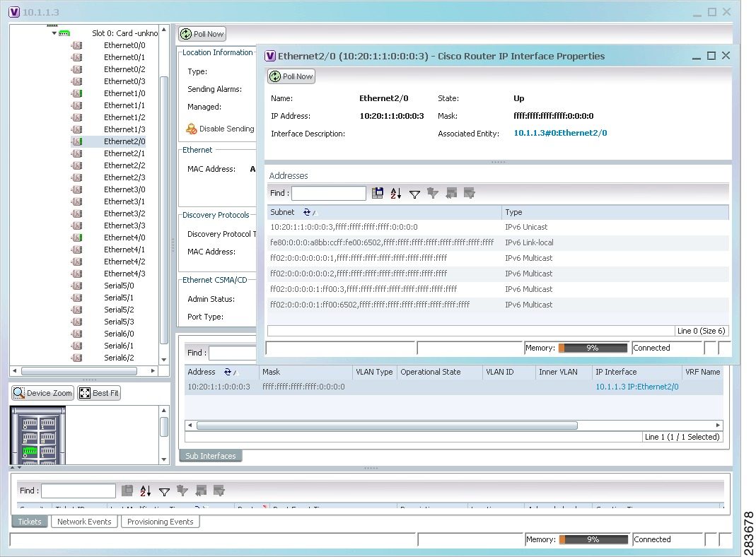Click the Device Zoom button
This screenshot has width=756, height=557.
click(x=43, y=393)
